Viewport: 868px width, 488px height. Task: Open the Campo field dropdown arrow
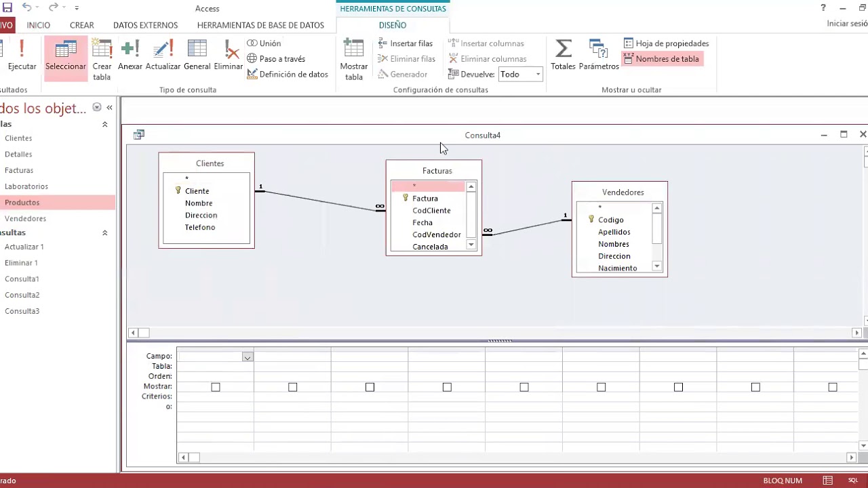click(248, 357)
